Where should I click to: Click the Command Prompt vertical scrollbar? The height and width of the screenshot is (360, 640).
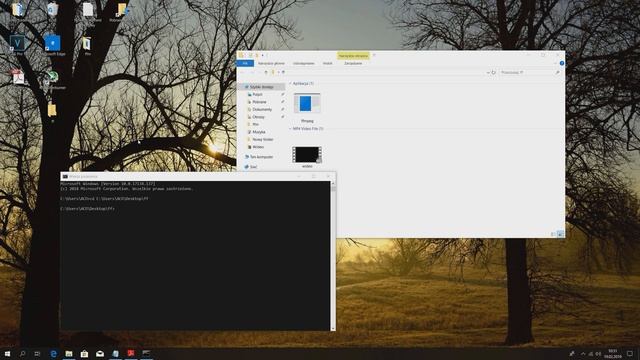coord(333,256)
